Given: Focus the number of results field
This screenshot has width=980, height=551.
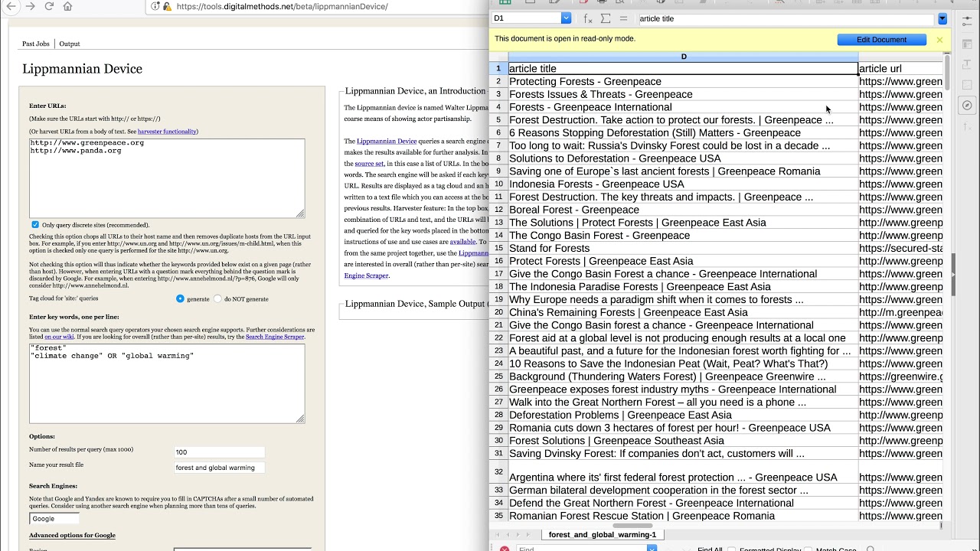Looking at the screenshot, I should 219,452.
